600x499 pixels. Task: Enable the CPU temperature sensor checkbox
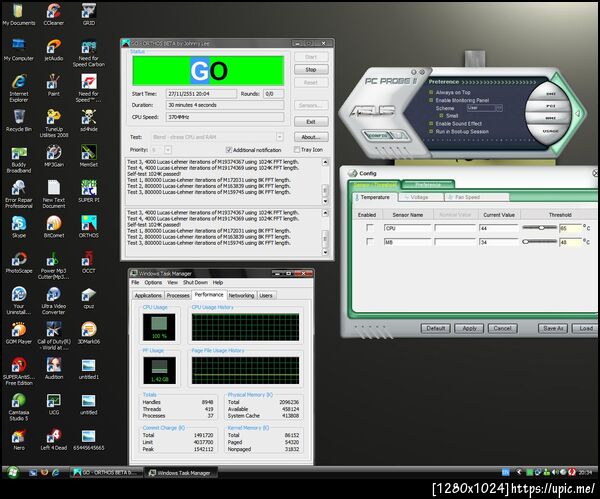click(368, 229)
